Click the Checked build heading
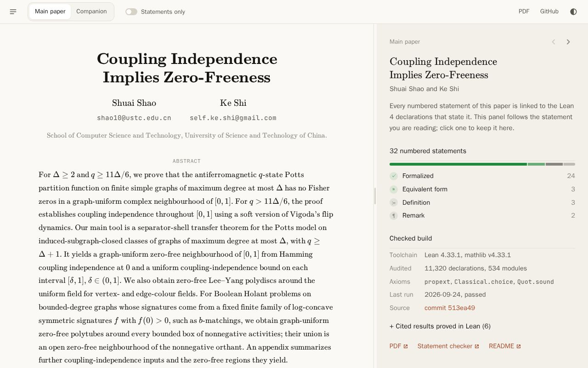This screenshot has width=588, height=368. point(411,238)
